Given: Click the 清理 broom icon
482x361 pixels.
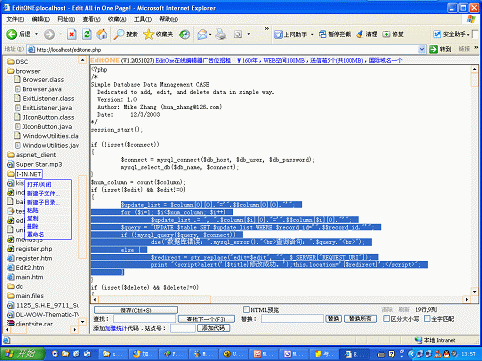Looking at the screenshot, I should pos(359,34).
